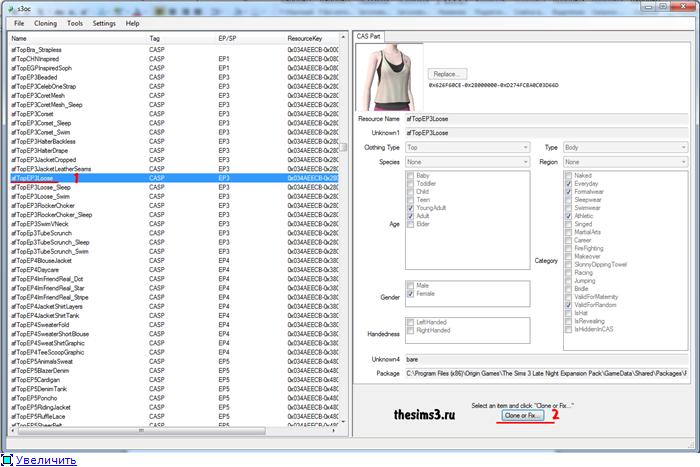Uncheck the ValidForRandom checkbox

pyautogui.click(x=568, y=304)
